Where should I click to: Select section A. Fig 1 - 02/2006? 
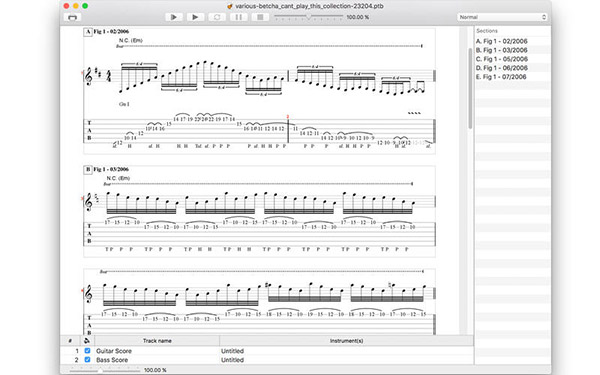(501, 41)
